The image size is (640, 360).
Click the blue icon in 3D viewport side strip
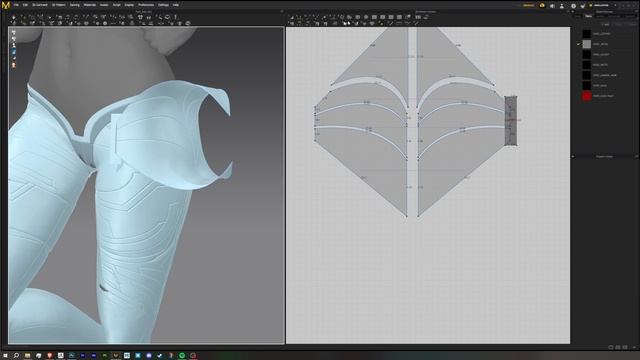(13, 52)
